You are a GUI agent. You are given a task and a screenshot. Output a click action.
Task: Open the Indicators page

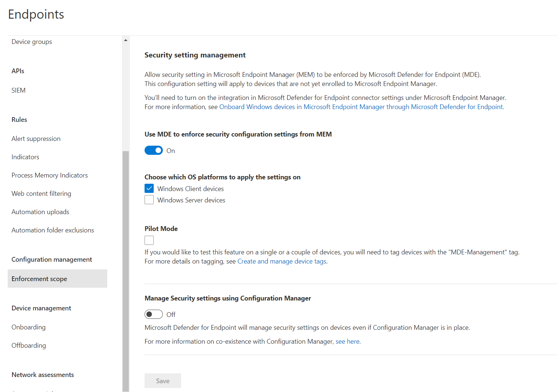25,157
